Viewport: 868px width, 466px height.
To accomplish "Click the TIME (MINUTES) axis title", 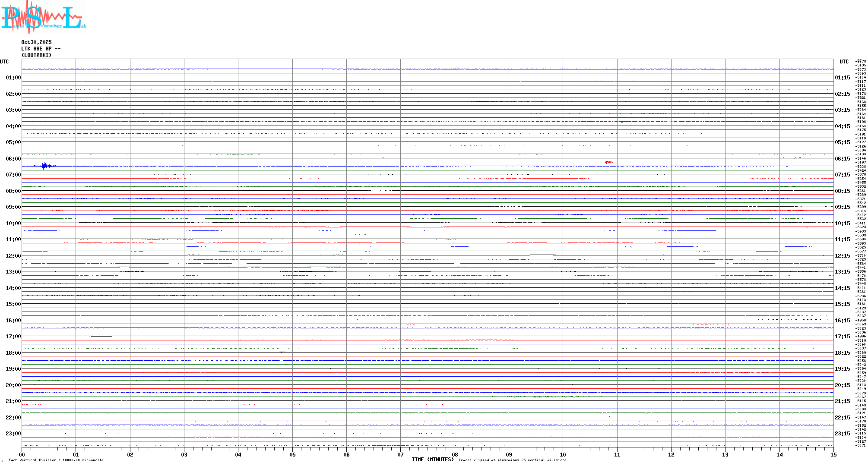I will click(x=432, y=460).
